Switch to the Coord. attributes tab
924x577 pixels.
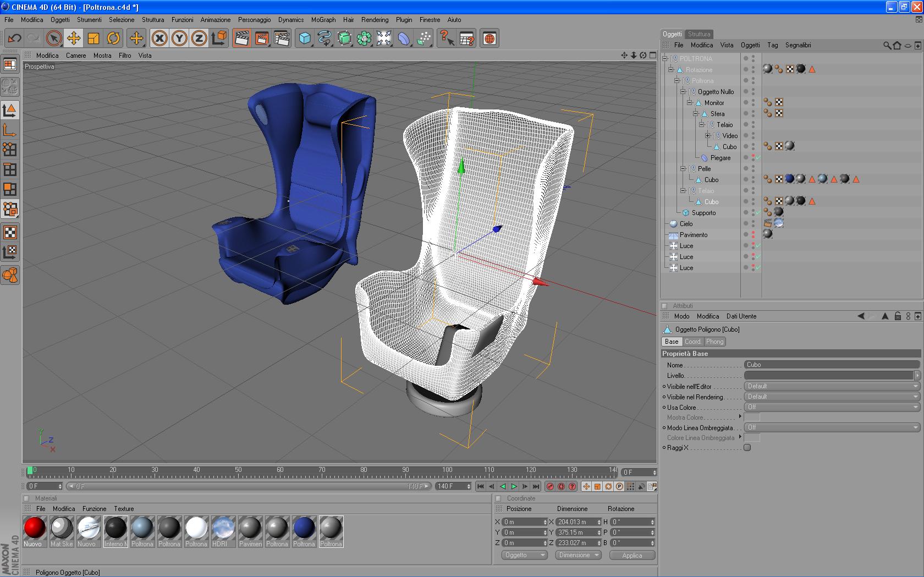point(692,342)
